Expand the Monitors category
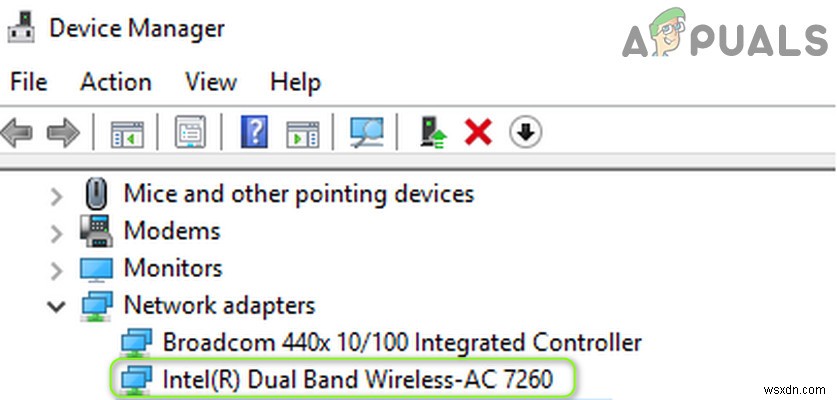This screenshot has width=837, height=400. (x=56, y=269)
